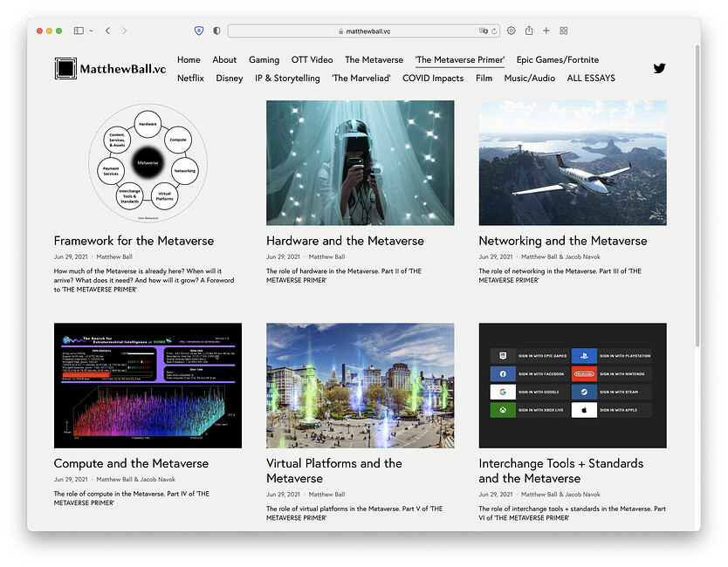Click the translate icon in address bar
728x567 pixels.
pos(484,31)
